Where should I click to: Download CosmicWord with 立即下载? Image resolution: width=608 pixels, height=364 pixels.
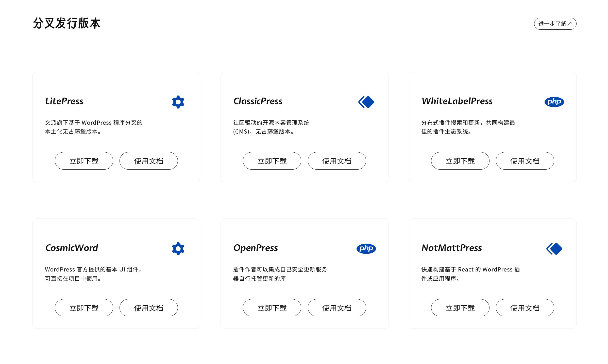tap(84, 308)
